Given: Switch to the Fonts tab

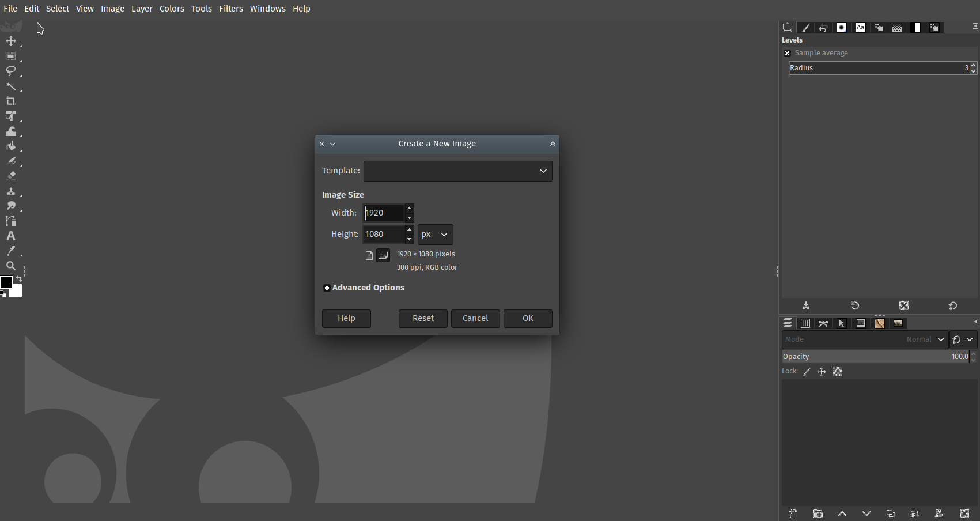Looking at the screenshot, I should [861, 28].
